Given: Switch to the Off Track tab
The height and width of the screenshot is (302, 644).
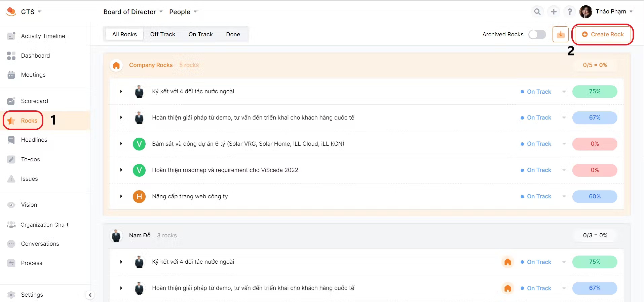Looking at the screenshot, I should 162,35.
